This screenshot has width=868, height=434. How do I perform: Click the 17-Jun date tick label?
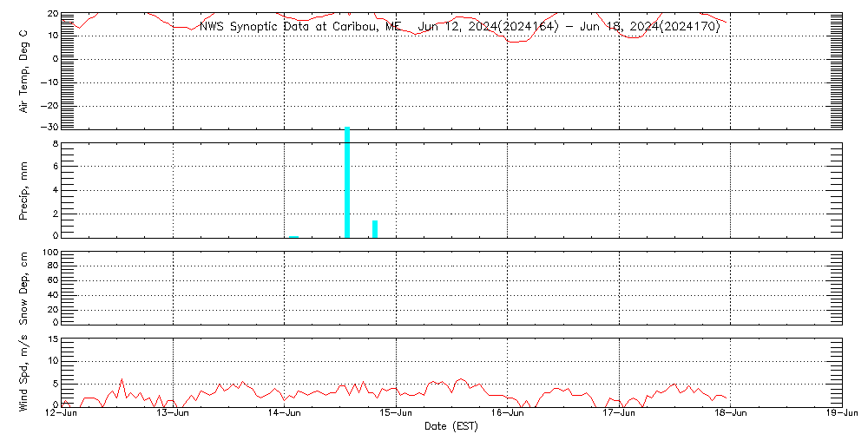click(x=619, y=413)
